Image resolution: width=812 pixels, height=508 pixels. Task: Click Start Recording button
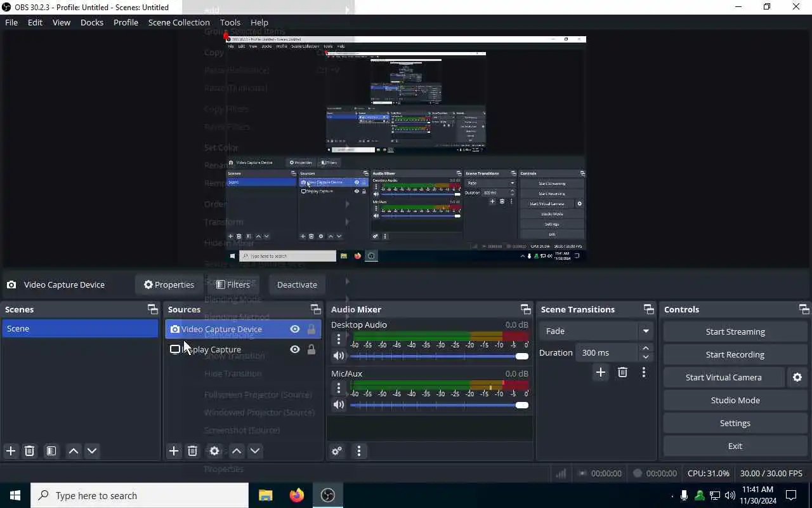735,354
